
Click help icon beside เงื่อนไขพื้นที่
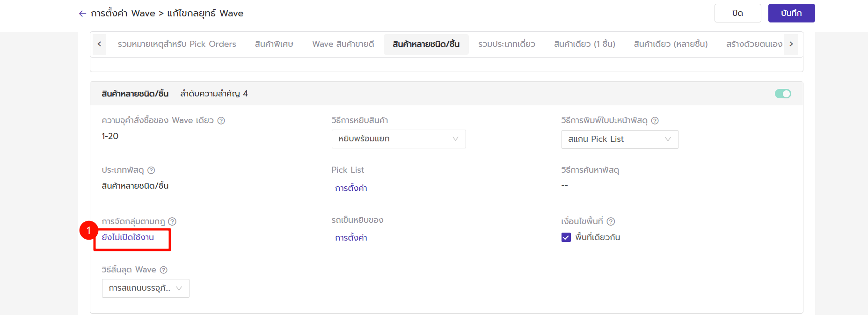611,221
